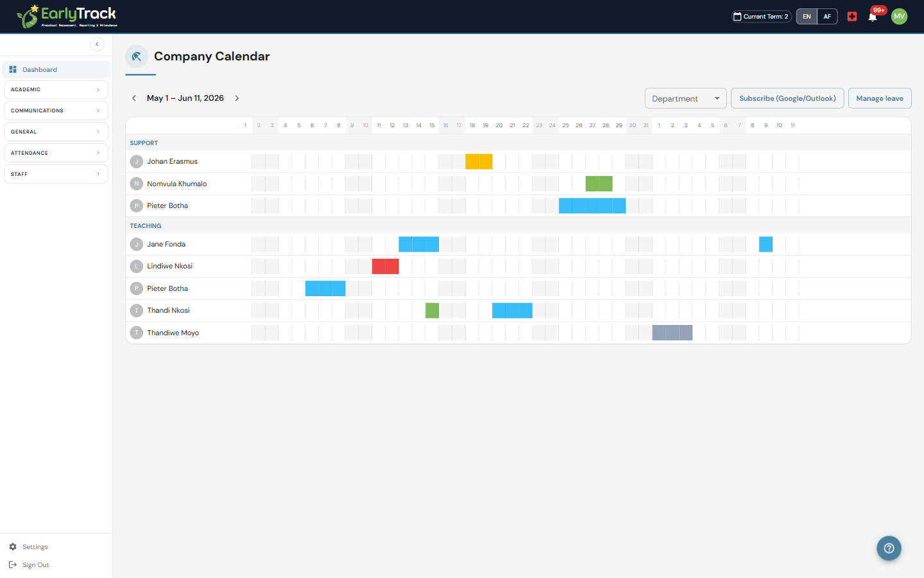Click the Sign Out arrow icon
This screenshot has height=578, width=924.
pos(13,565)
